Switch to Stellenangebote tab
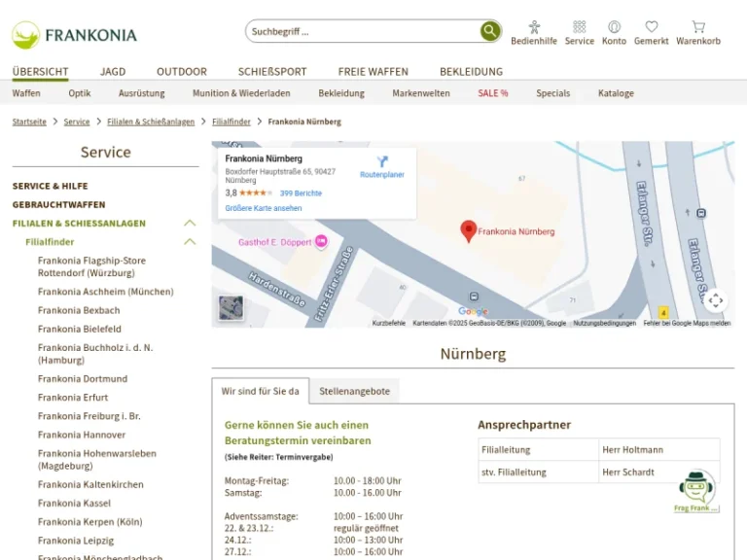Screen dimensions: 747x560 pos(354,391)
